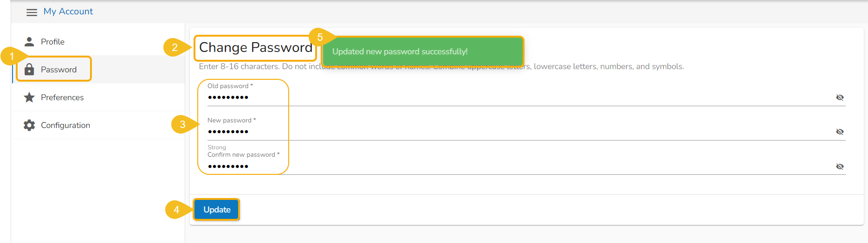Toggle visibility of confirm new password
This screenshot has height=243, width=868.
[840, 166]
